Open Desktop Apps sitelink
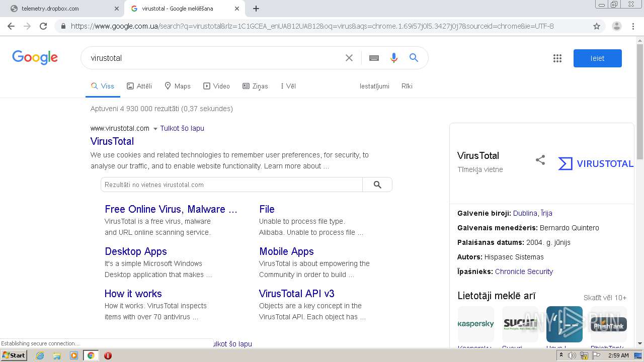This screenshot has height=362, width=644. 136,251
